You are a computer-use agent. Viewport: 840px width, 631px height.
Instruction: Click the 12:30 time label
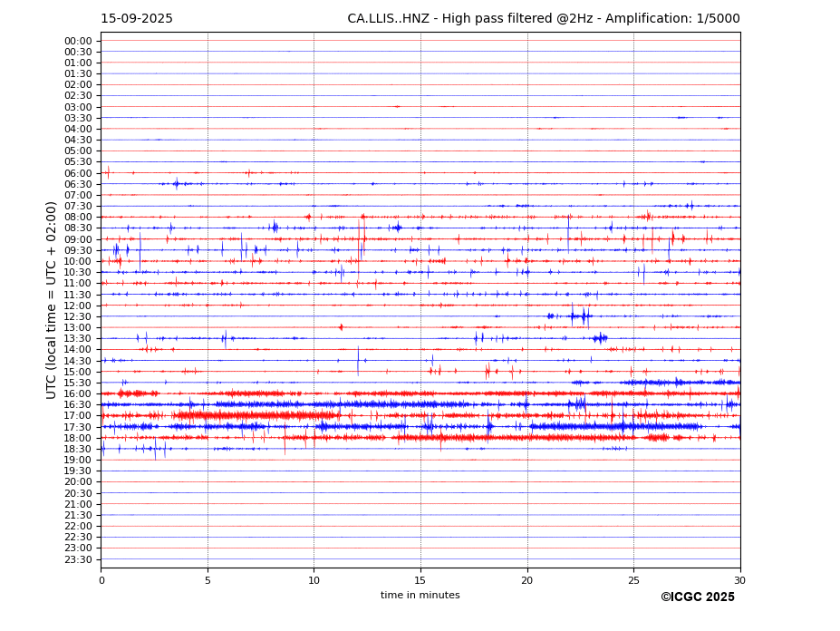click(78, 316)
